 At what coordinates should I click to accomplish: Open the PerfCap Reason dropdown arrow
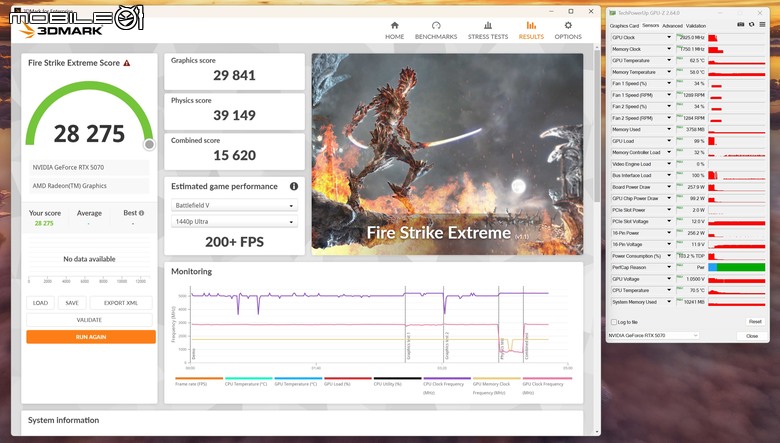point(669,267)
